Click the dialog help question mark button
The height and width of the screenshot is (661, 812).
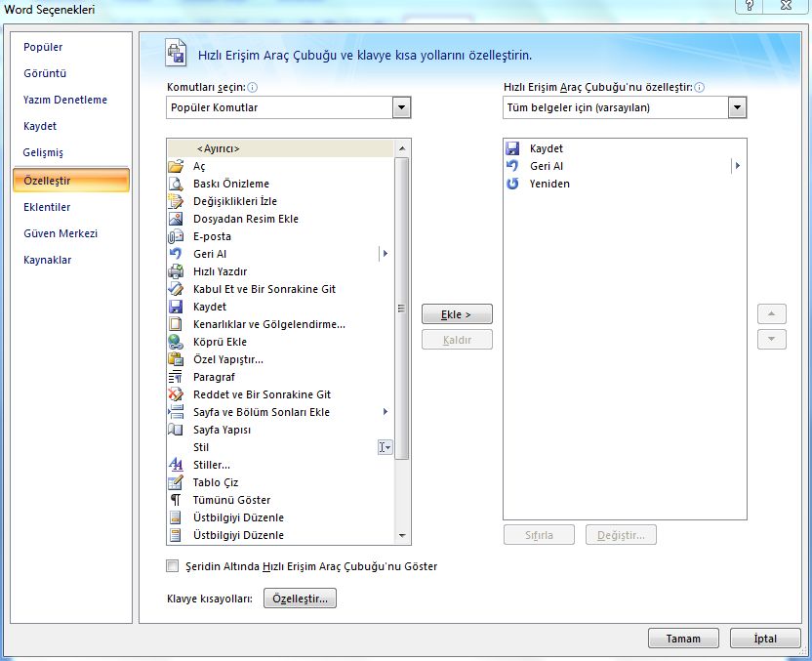point(749,6)
